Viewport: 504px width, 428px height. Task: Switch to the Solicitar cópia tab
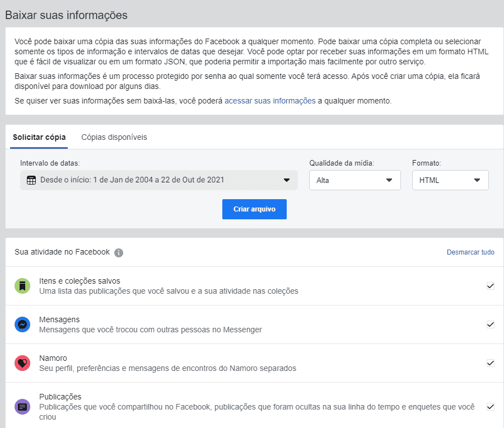pyautogui.click(x=39, y=137)
